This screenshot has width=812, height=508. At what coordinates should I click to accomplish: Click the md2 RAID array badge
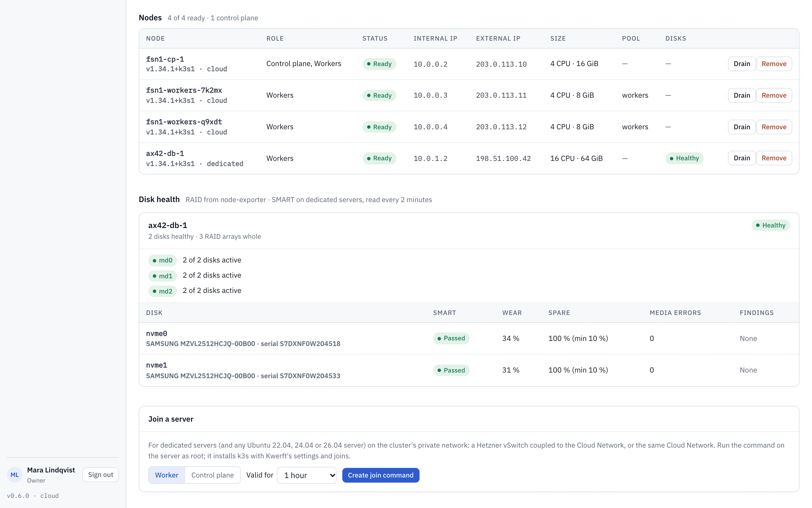pyautogui.click(x=162, y=291)
